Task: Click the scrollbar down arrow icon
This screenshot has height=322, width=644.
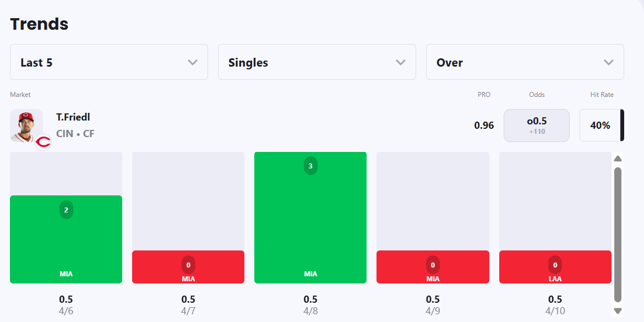Action: pyautogui.click(x=618, y=310)
